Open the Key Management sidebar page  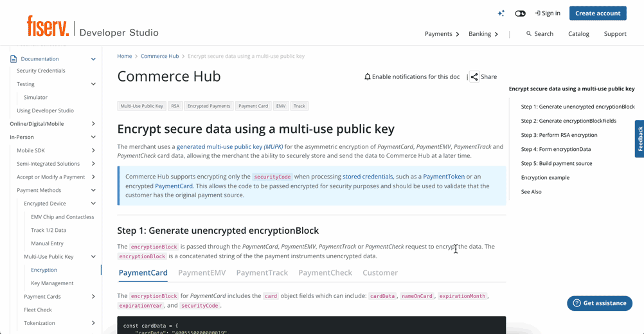52,283
